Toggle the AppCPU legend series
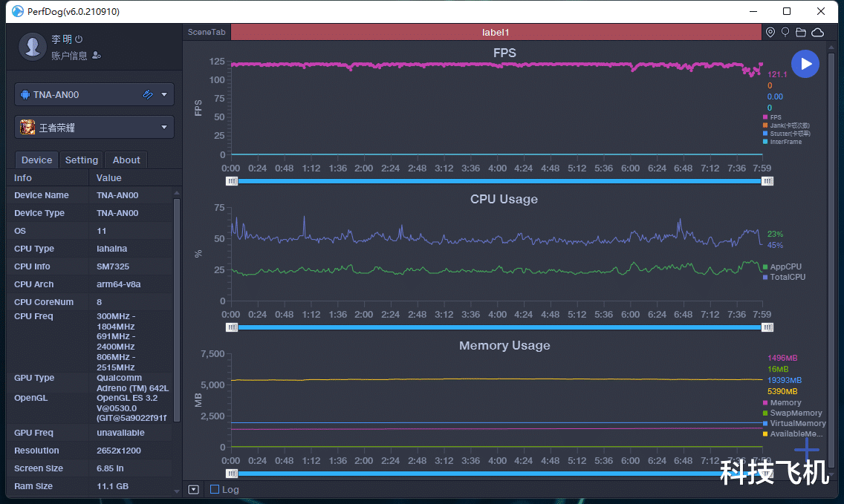844x504 pixels. 785,266
